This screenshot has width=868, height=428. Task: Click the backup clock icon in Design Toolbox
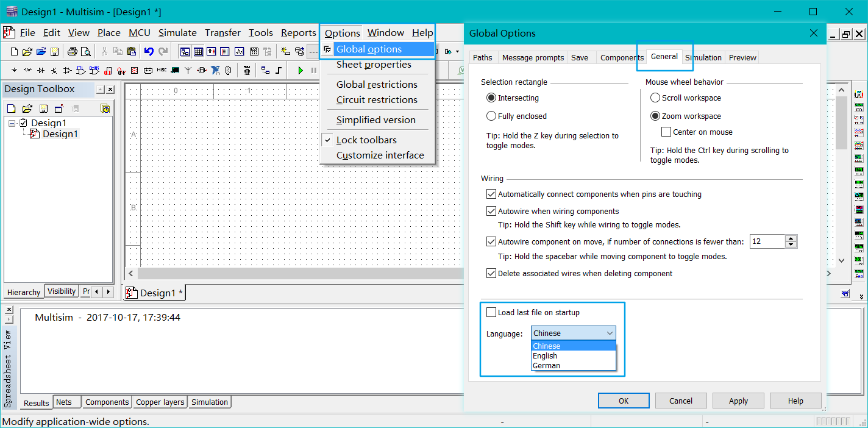(105, 109)
